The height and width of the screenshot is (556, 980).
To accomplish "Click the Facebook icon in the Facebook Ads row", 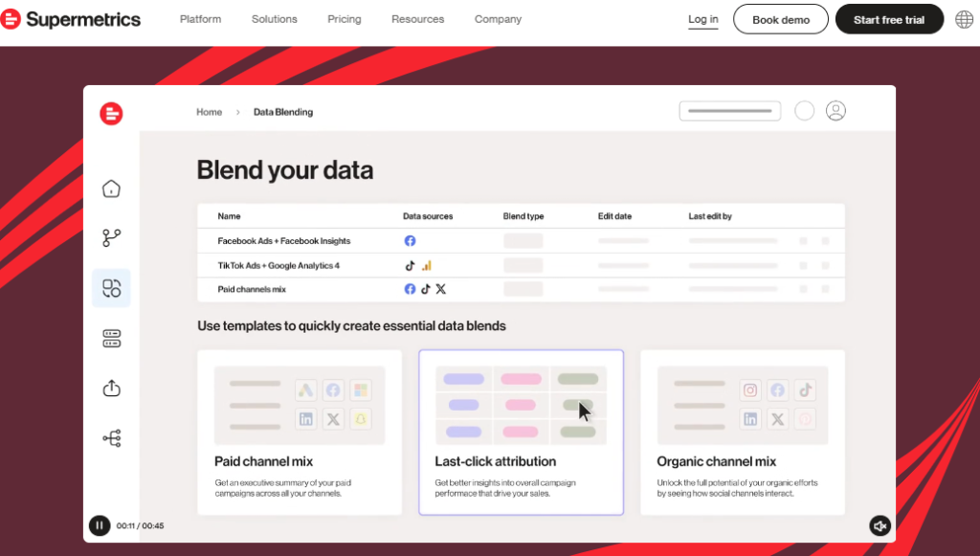I will pos(410,240).
